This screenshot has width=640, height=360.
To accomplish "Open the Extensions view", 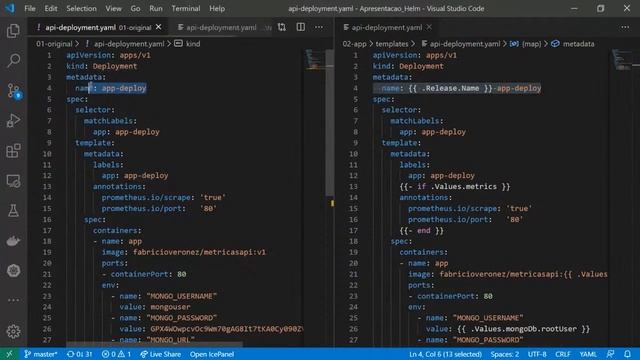I will point(13,151).
